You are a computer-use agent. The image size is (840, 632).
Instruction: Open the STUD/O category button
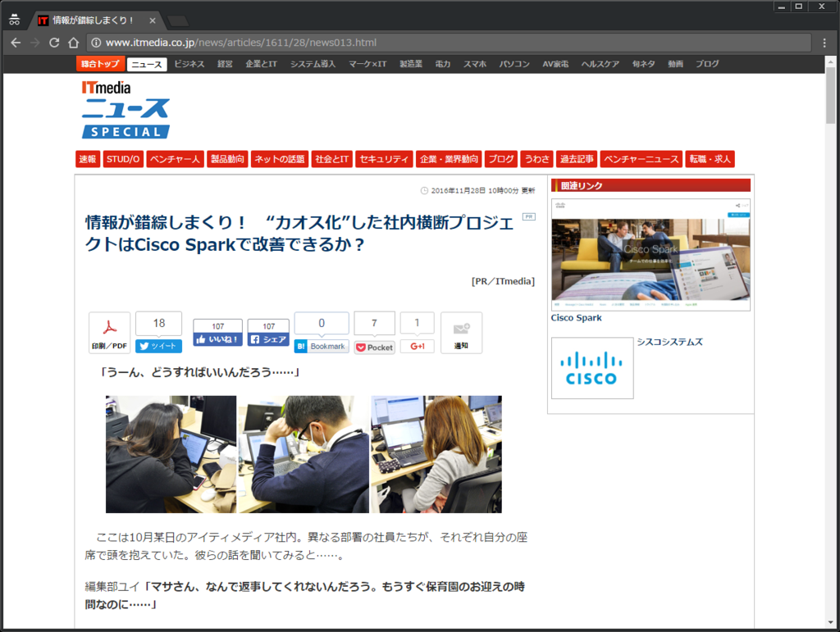[x=123, y=159]
